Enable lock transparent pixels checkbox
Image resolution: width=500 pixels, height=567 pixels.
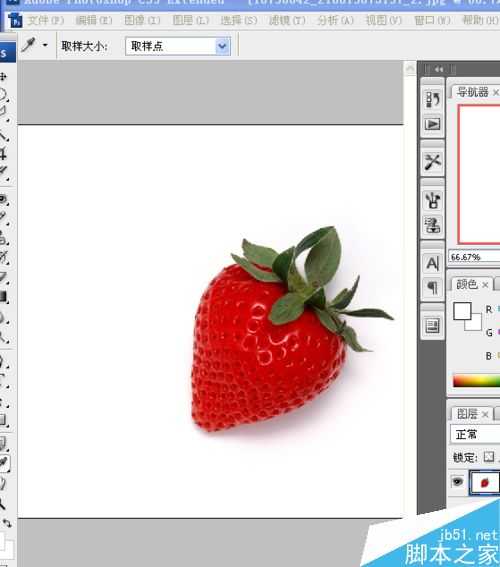point(489,456)
